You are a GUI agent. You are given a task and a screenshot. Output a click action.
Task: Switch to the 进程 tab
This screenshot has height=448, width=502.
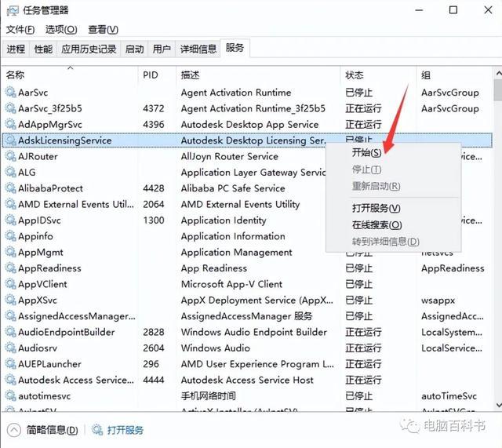coord(16,49)
